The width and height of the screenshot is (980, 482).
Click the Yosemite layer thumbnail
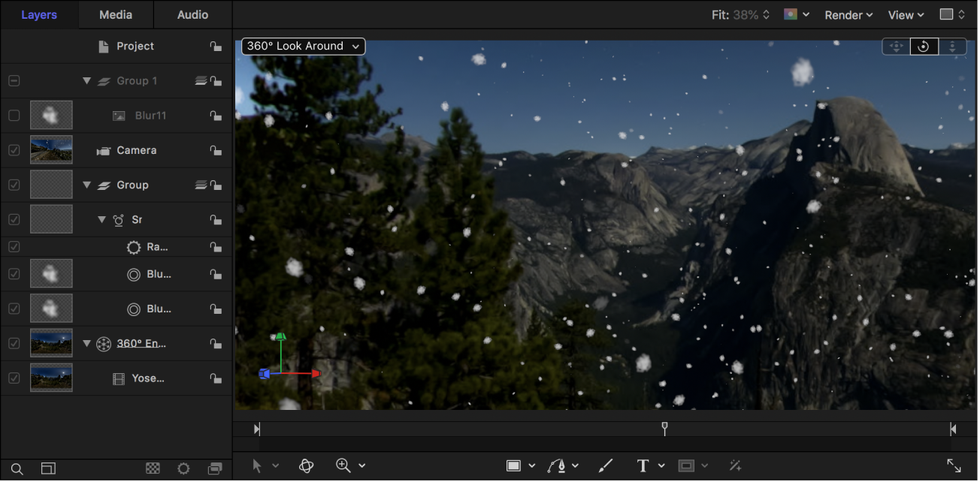(x=51, y=378)
